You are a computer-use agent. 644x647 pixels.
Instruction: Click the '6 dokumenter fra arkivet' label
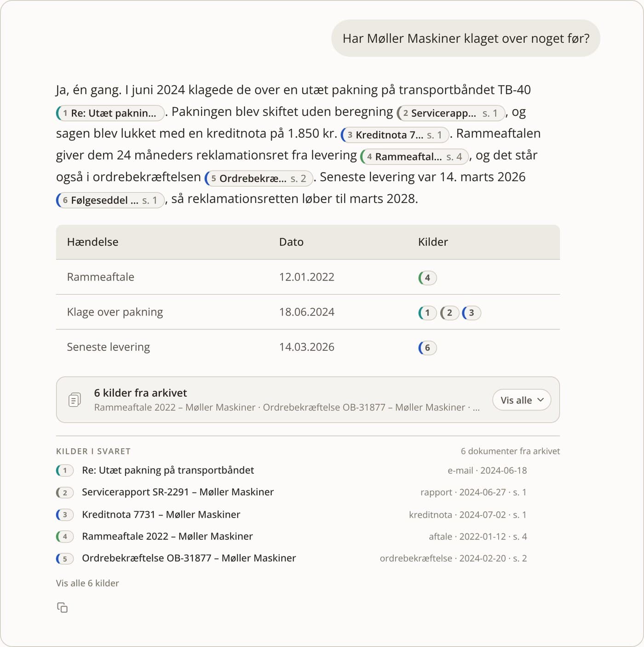coord(511,451)
